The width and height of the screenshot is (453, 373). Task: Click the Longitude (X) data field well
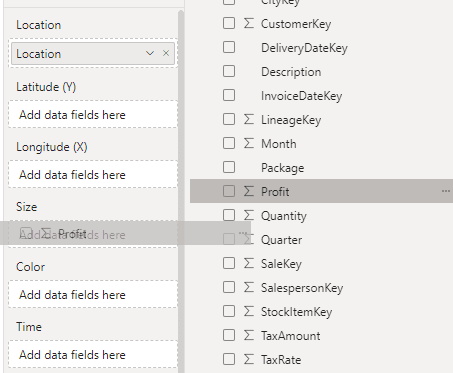coord(93,174)
